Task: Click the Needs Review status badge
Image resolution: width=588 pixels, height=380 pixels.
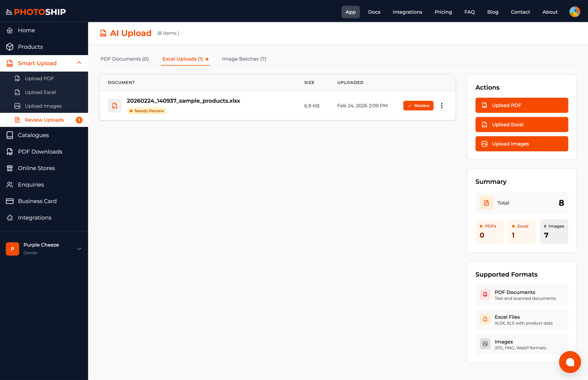Action: (x=147, y=111)
